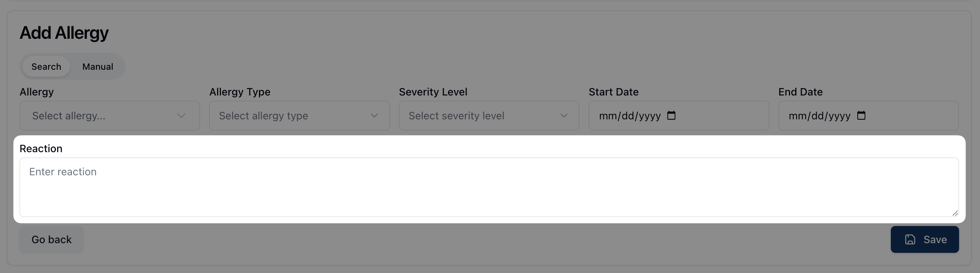Click the Add Allergy heading

64,33
